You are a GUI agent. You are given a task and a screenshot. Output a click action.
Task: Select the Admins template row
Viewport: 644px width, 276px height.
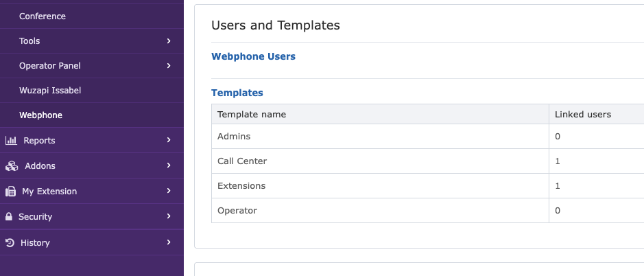427,137
